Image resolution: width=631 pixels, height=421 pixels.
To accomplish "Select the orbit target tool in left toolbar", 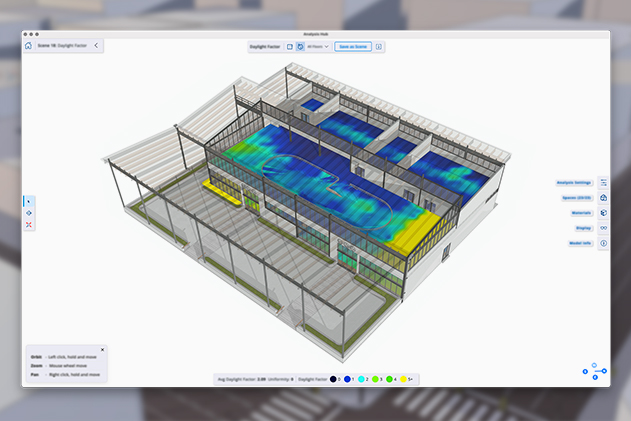I will pos(29,213).
